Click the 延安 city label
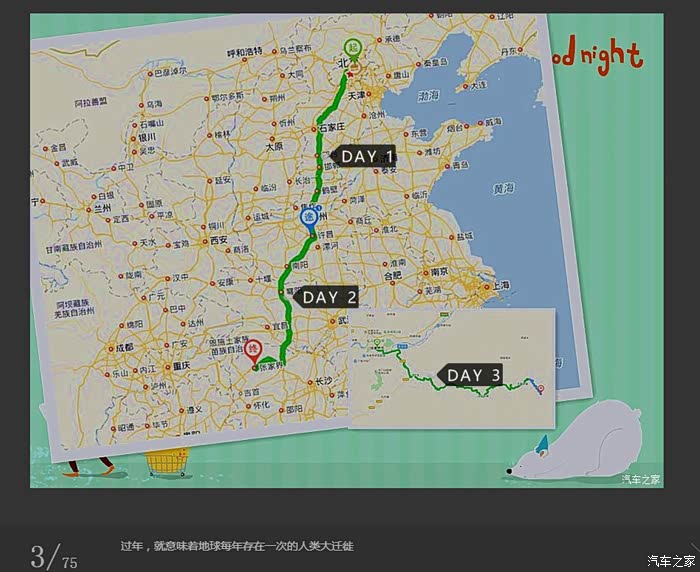This screenshot has width=700, height=572. pos(223,180)
